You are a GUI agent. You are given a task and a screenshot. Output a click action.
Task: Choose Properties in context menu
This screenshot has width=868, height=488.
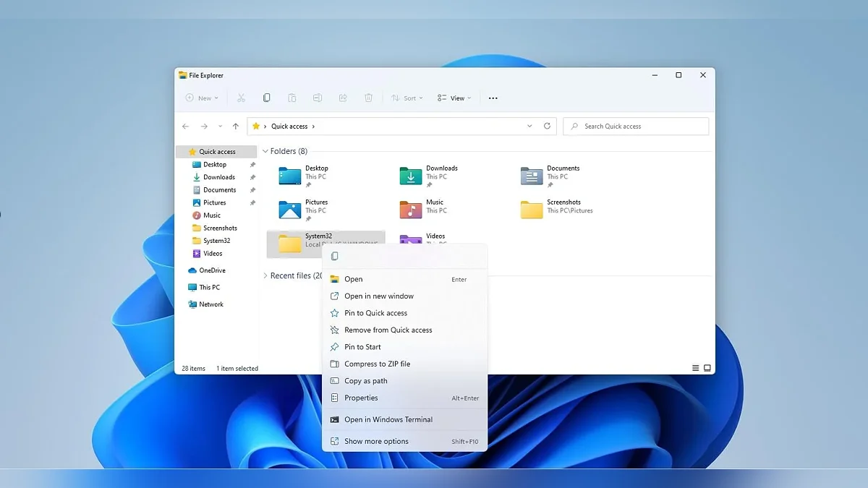tap(405, 398)
